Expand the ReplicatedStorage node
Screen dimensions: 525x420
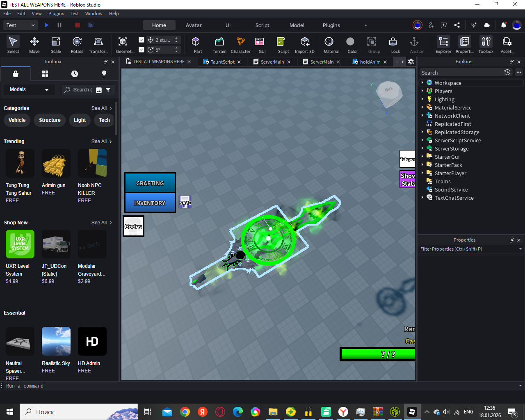pyautogui.click(x=422, y=132)
